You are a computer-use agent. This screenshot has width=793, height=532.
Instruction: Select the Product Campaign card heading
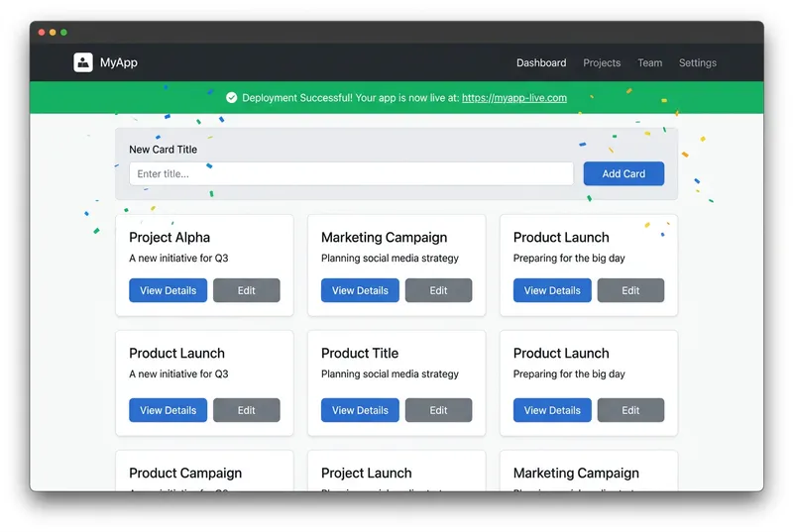(185, 474)
